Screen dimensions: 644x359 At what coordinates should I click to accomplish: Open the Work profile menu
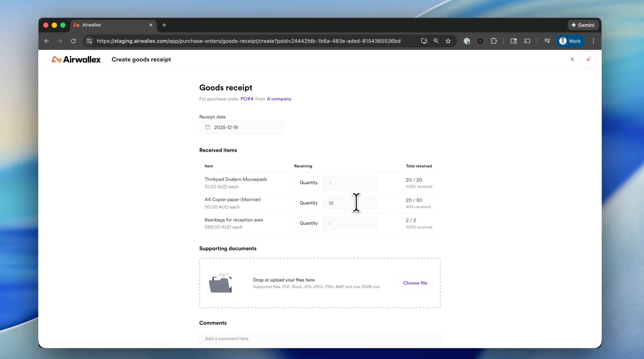(x=570, y=41)
